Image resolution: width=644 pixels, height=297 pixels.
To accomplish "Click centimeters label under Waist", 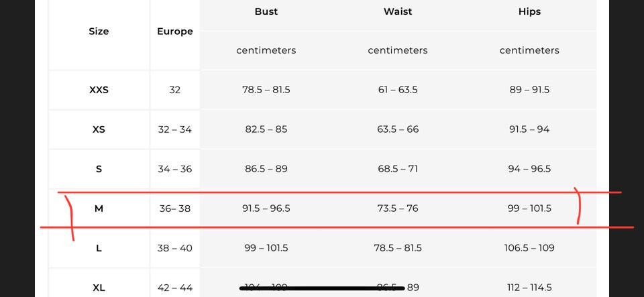I will click(x=398, y=50).
